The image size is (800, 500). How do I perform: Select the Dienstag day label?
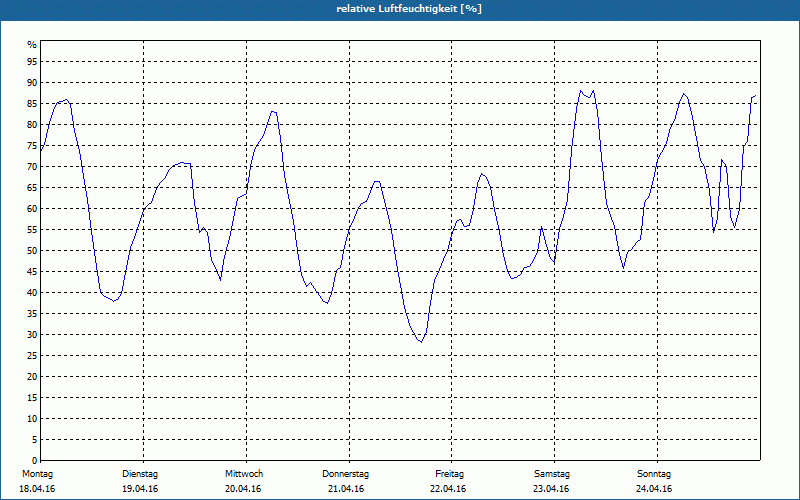click(140, 474)
